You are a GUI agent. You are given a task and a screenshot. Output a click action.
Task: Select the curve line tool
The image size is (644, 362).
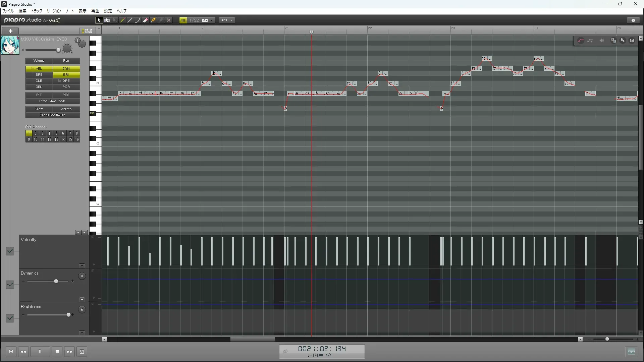(x=138, y=20)
